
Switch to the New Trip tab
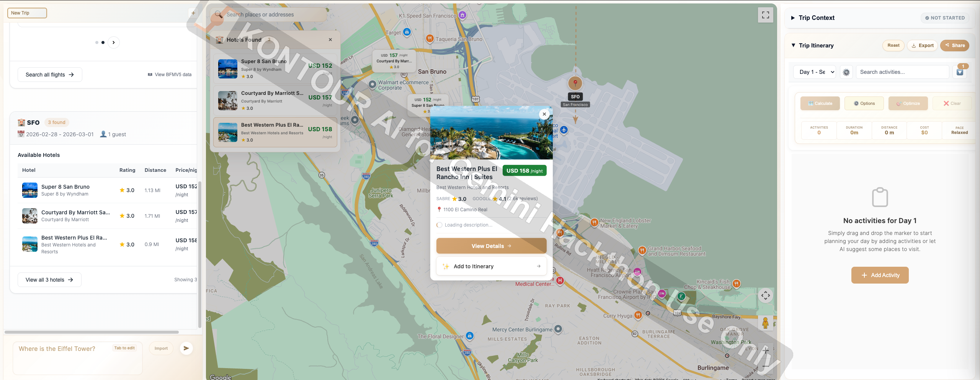tap(27, 13)
